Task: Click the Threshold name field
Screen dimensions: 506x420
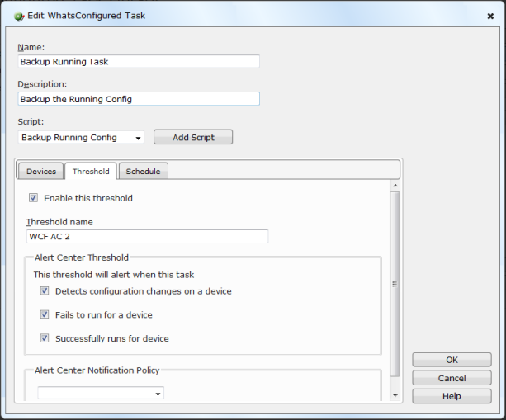Action: tap(147, 237)
